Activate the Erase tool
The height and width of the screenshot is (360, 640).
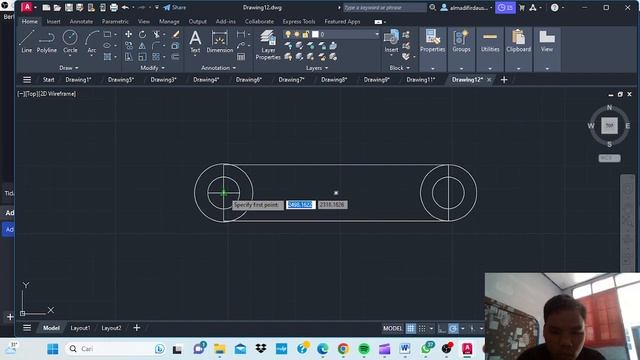[176, 34]
